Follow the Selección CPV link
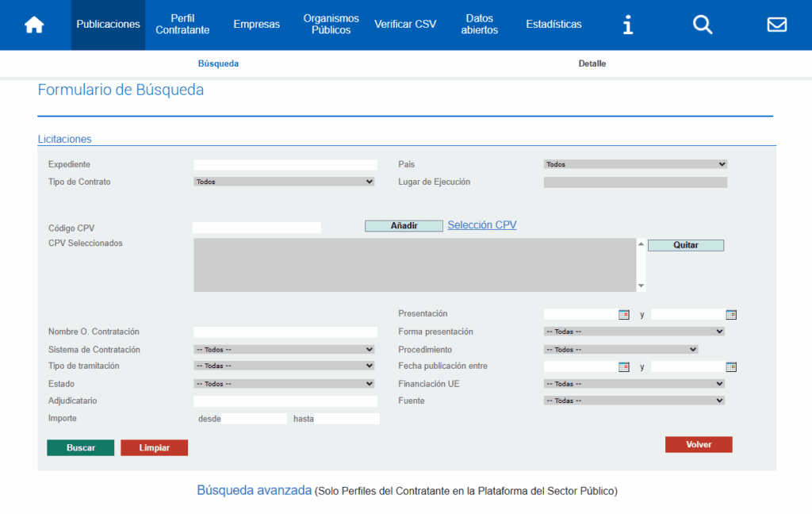812x514 pixels. tap(481, 225)
